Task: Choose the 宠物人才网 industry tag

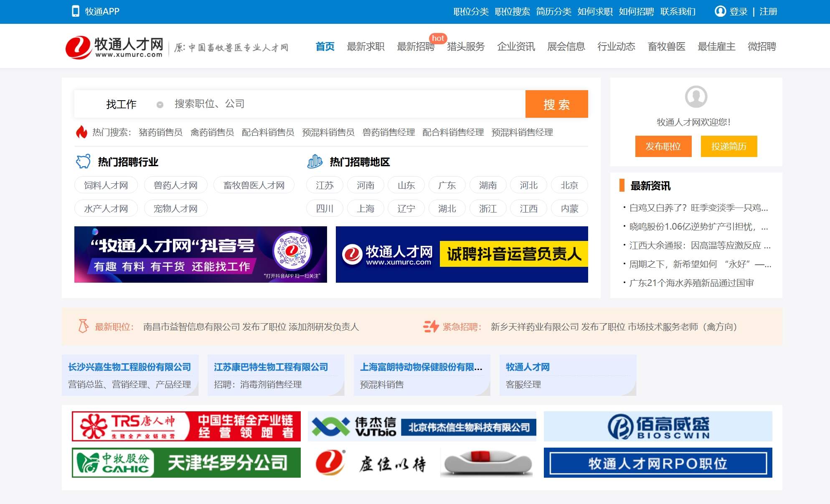Action: pyautogui.click(x=175, y=208)
